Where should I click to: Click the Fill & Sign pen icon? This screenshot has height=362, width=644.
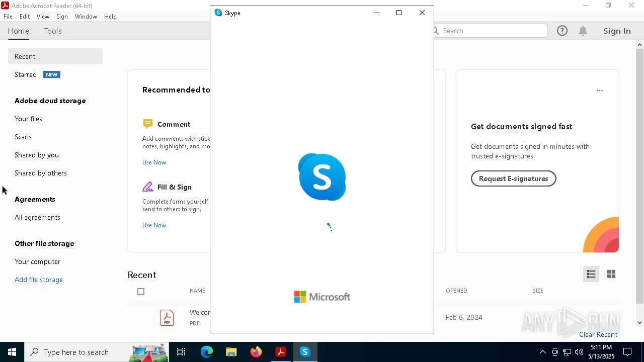point(147,187)
